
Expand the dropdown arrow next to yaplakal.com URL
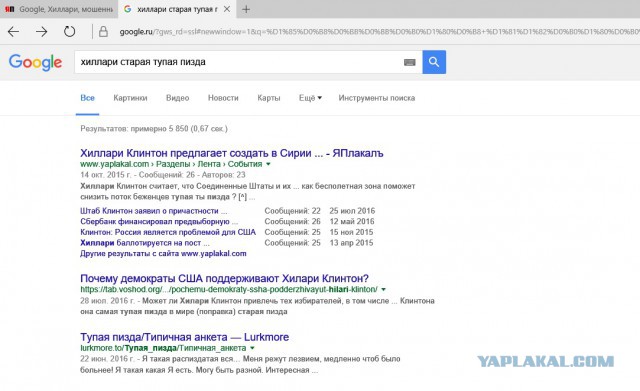tap(268, 164)
